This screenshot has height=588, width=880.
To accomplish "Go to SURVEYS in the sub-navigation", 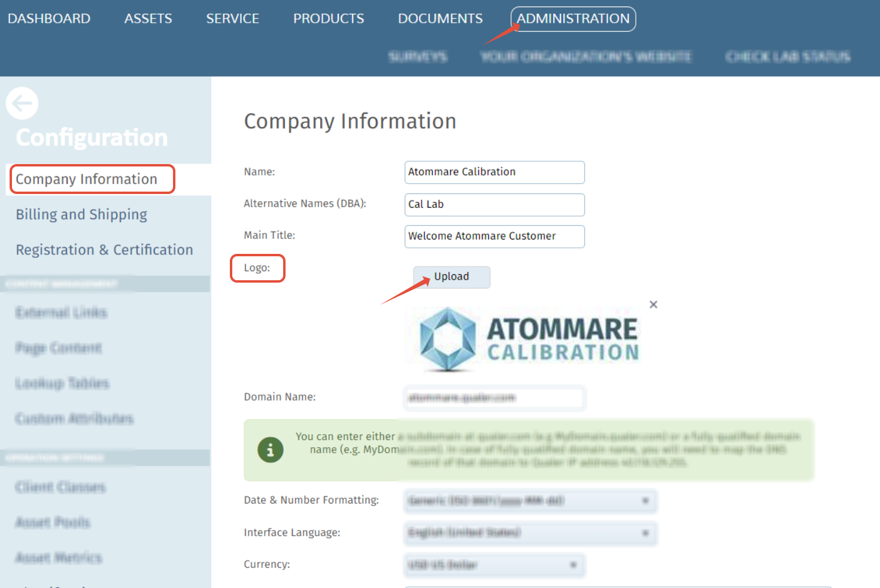I will pyautogui.click(x=418, y=57).
